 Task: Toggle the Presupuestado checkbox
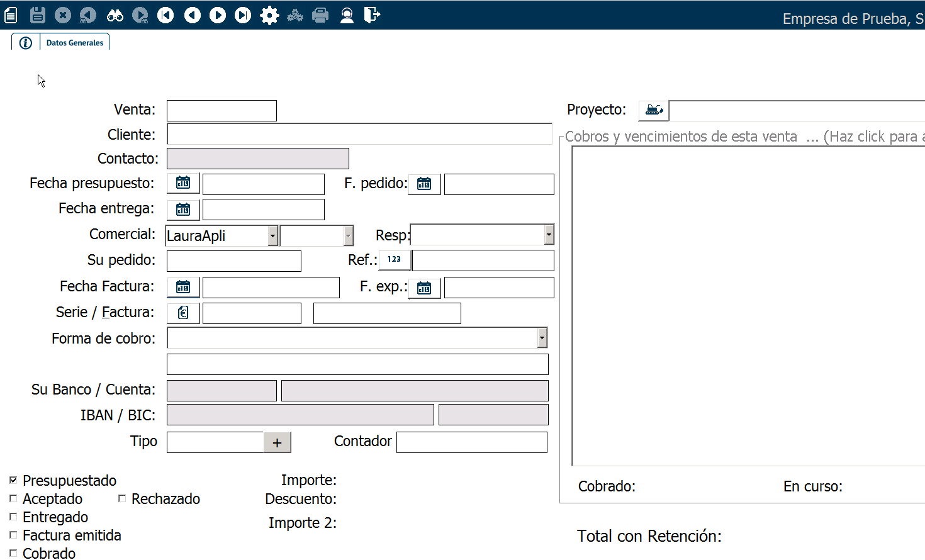(13, 480)
